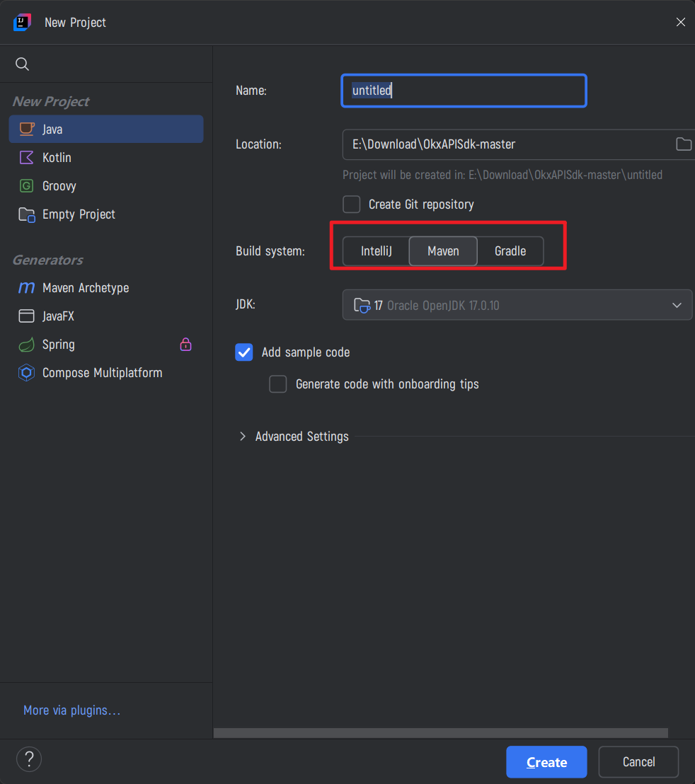Select Maven build system
Image resolution: width=695 pixels, height=784 pixels.
[x=443, y=251]
